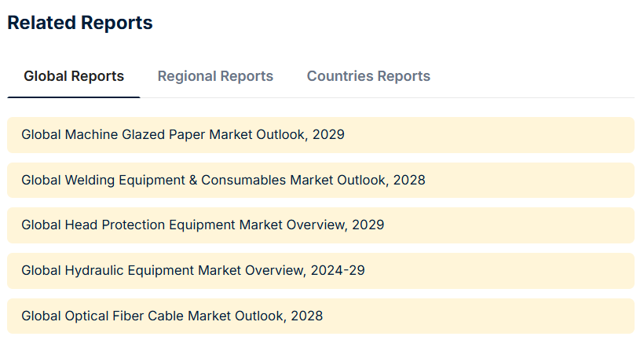644x340 pixels.
Task: Click the word Regional in the tab bar
Action: [186, 76]
